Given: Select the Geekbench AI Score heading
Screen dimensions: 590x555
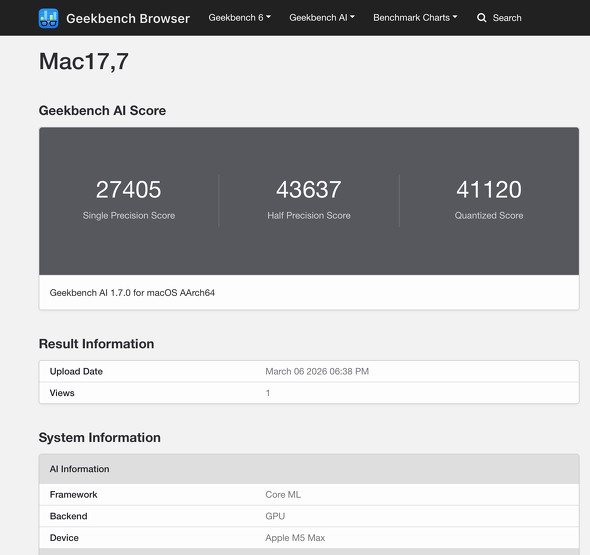Looking at the screenshot, I should click(x=102, y=111).
